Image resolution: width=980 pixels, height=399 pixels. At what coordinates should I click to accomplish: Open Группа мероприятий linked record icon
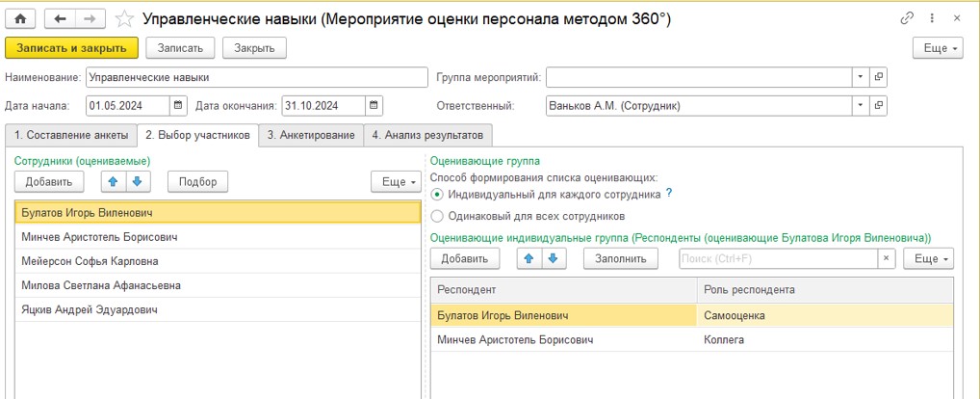coord(878,77)
